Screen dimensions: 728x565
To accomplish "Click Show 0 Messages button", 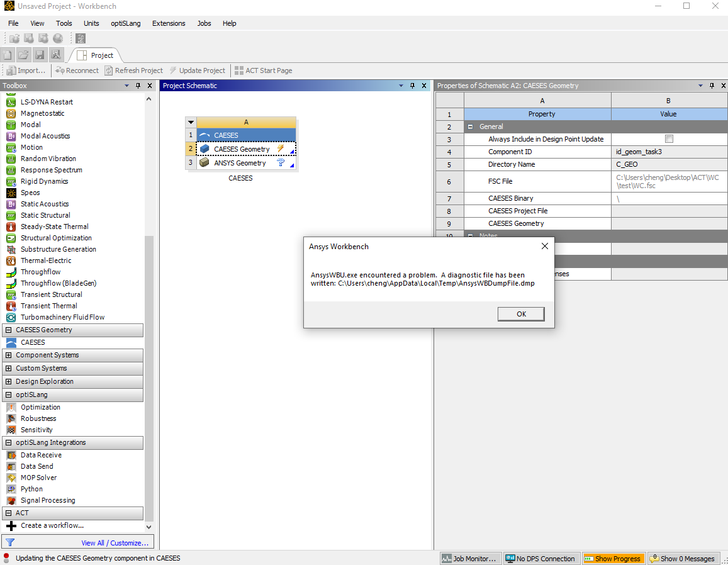I will click(x=683, y=559).
